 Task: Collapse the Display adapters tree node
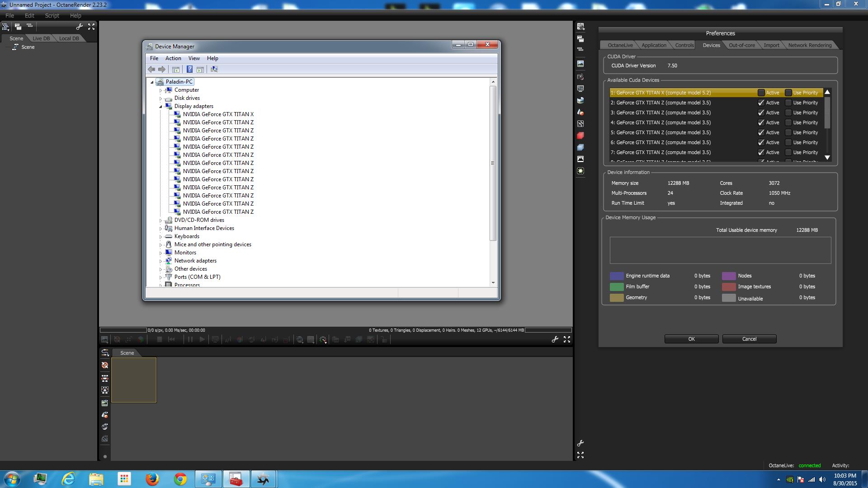coord(160,107)
